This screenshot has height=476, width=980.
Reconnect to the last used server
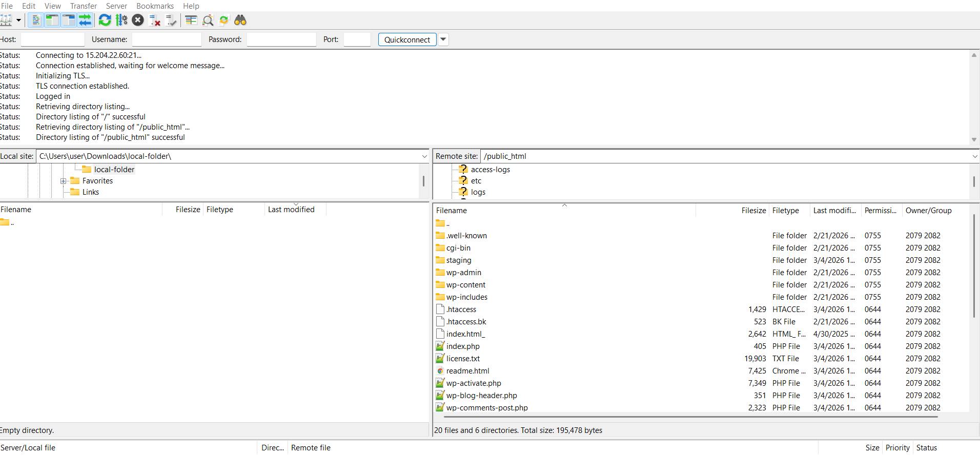point(172,20)
